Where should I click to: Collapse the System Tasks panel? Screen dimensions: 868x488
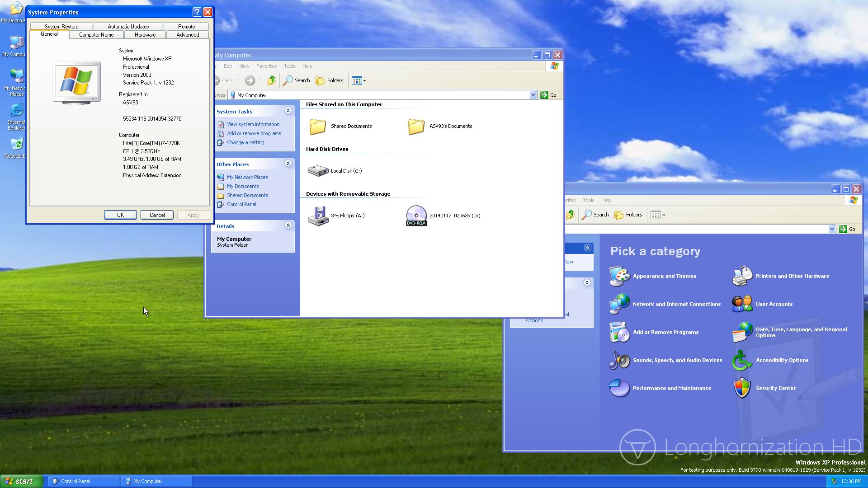pyautogui.click(x=288, y=111)
